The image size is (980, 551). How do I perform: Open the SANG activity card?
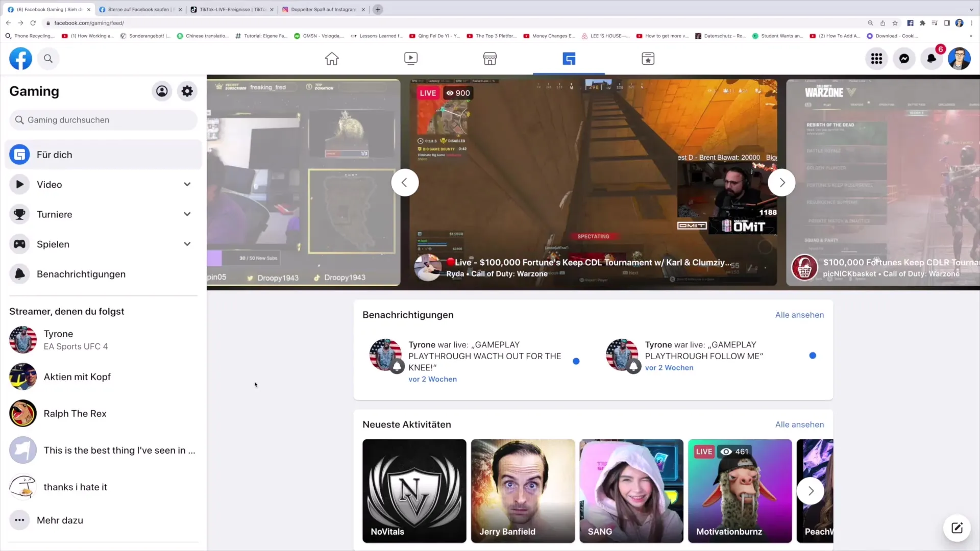pyautogui.click(x=631, y=491)
